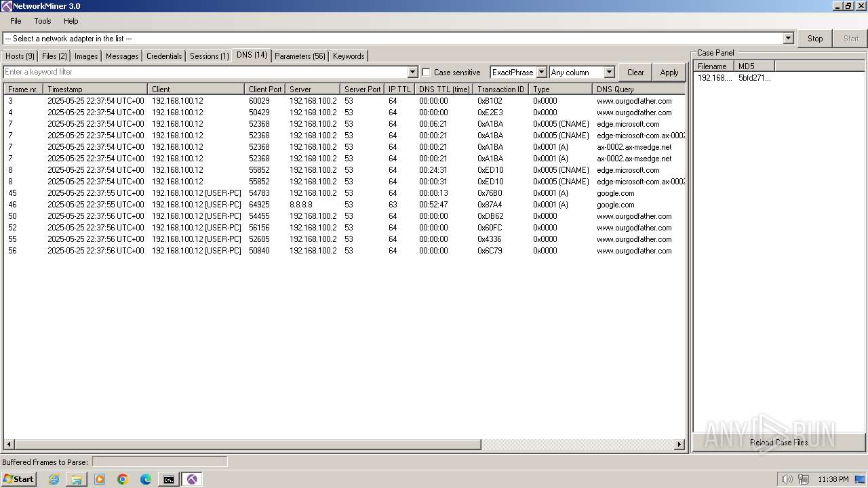Sort by the Transaction ID column header
This screenshot has height=488, width=868.
click(501, 89)
